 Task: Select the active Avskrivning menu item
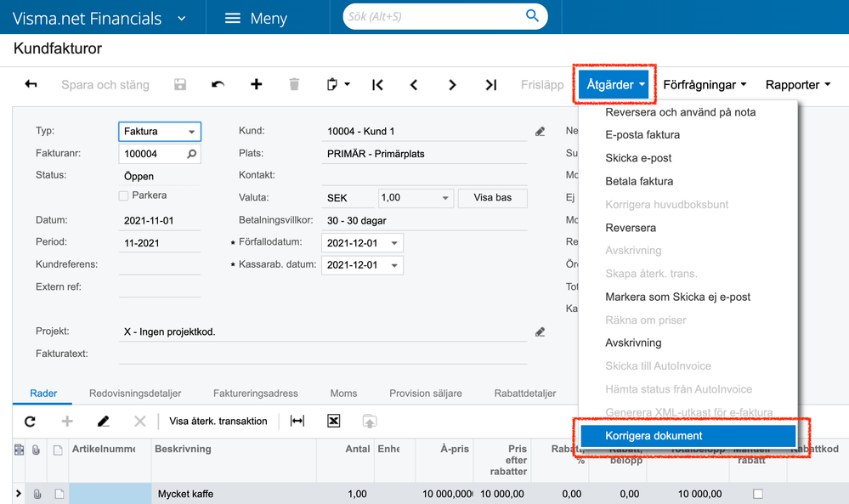click(633, 343)
